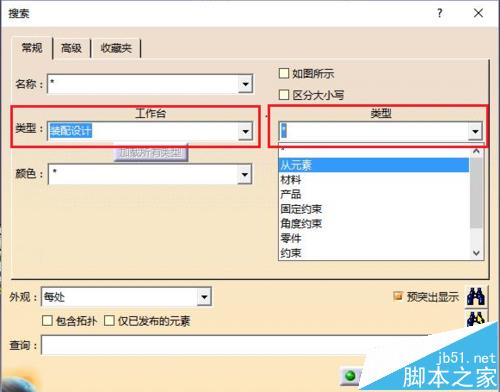Check the 包含拓扑 checkbox

click(x=47, y=321)
